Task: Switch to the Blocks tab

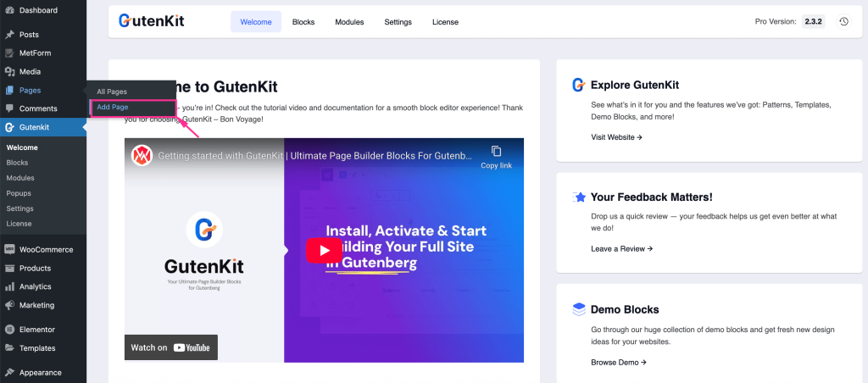Action: 303,21
